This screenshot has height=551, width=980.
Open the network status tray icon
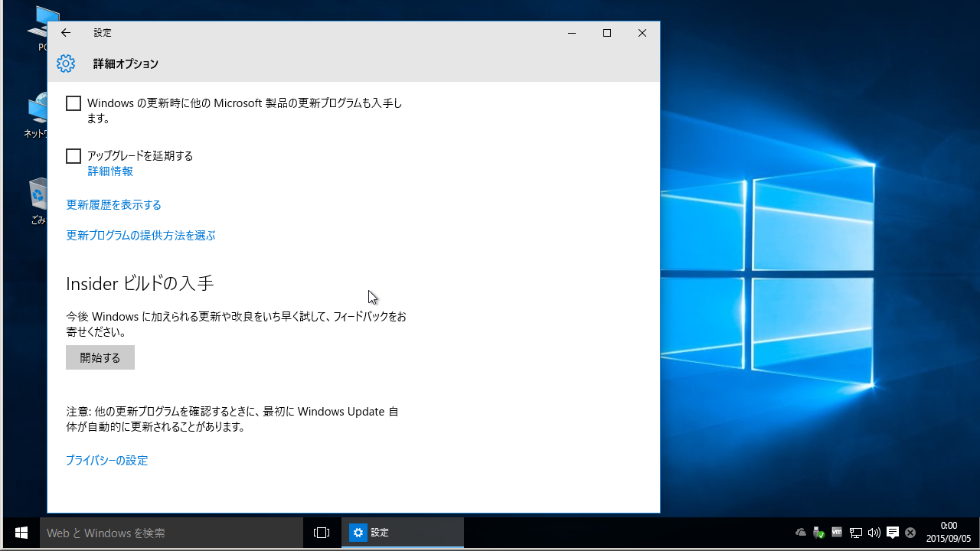856,533
